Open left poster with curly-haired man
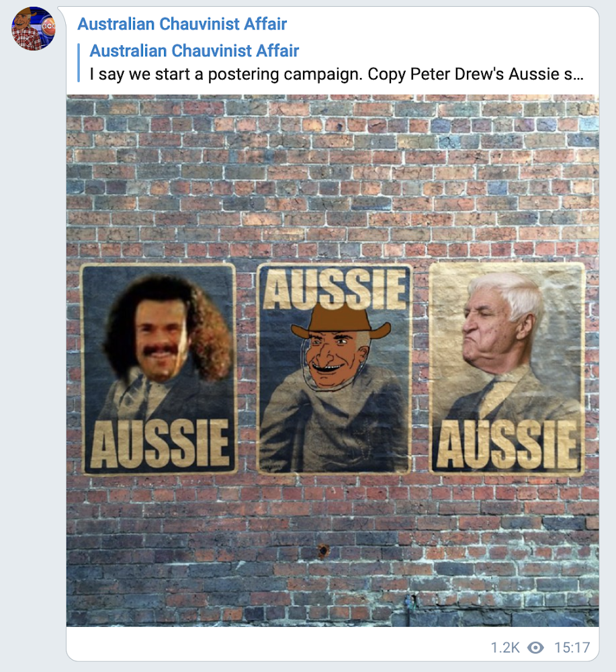 tap(159, 369)
